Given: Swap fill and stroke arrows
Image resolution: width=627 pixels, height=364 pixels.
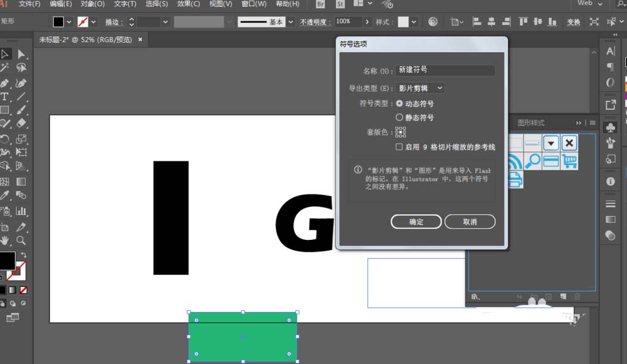Looking at the screenshot, I should (x=24, y=254).
